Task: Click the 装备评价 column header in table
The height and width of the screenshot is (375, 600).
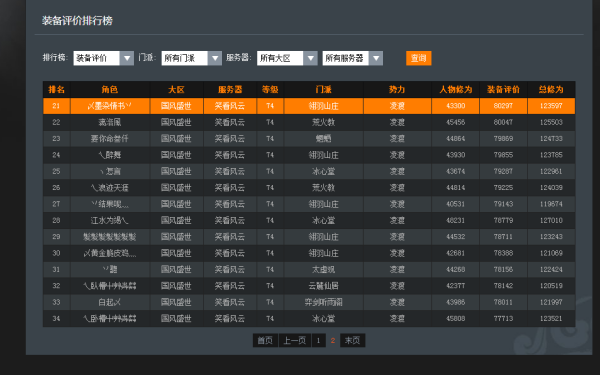Action: [503, 90]
